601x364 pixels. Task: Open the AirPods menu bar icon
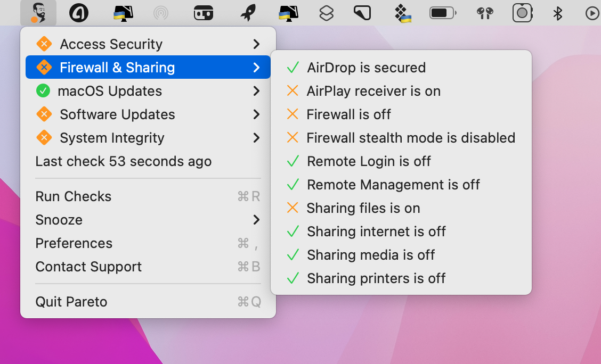click(485, 13)
